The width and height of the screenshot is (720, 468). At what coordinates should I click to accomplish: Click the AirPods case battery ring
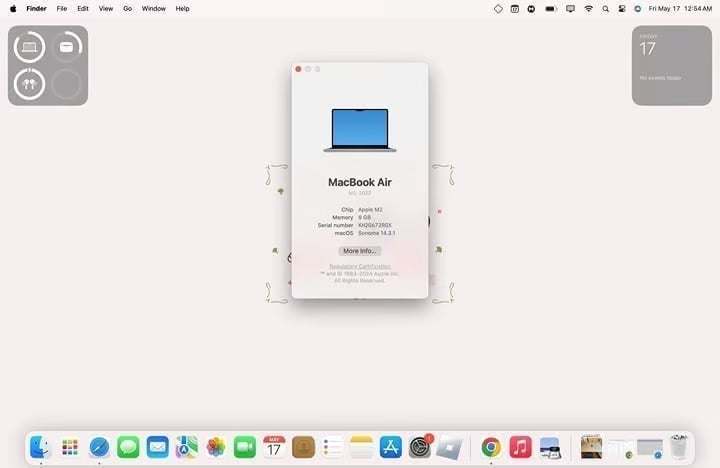(67, 47)
